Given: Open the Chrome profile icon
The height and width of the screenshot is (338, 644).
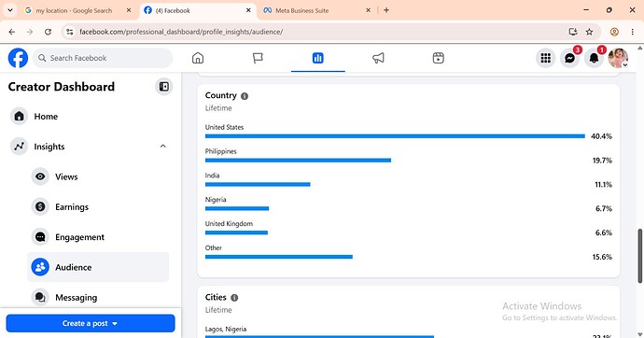Looking at the screenshot, I should point(614,32).
